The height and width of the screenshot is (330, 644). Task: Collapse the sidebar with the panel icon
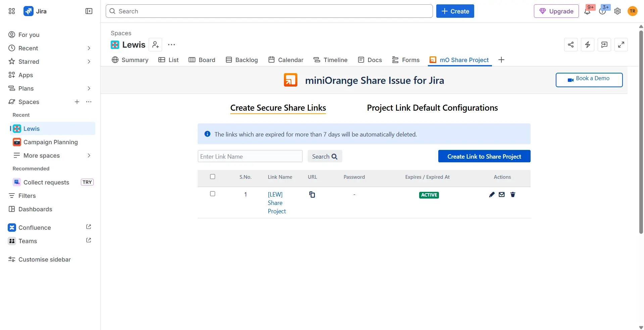(89, 11)
